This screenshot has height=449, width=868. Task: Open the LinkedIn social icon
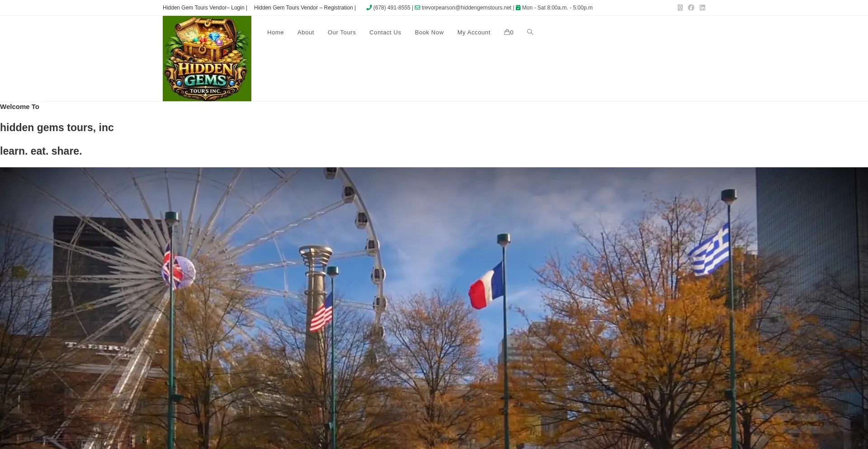703,8
